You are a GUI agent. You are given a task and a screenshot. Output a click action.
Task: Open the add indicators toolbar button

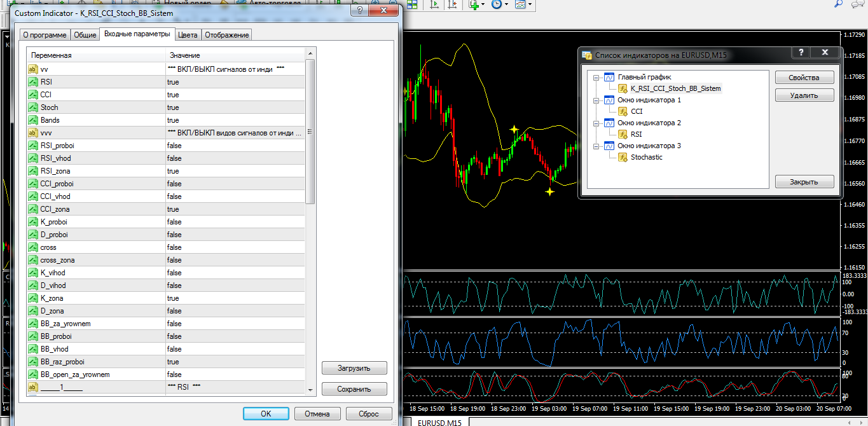473,4
